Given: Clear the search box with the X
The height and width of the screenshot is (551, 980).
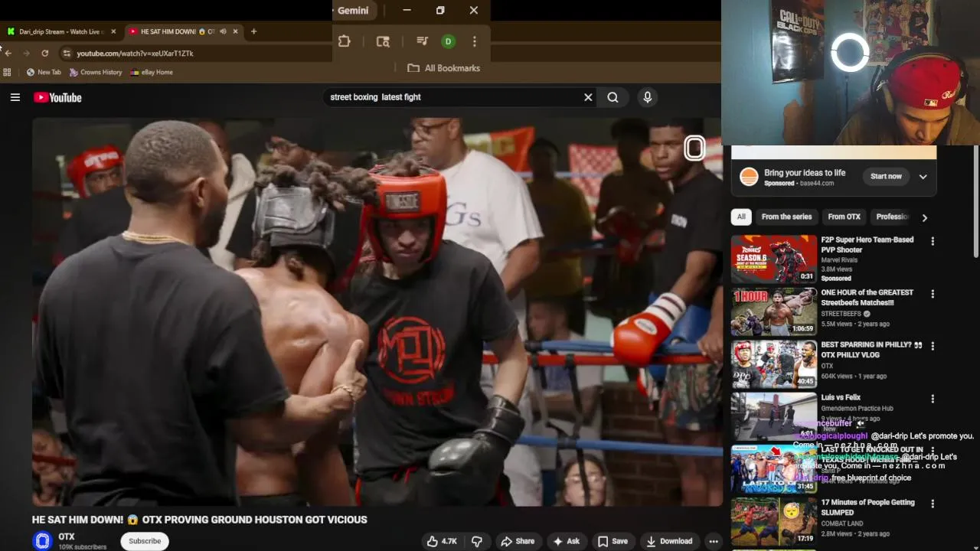Looking at the screenshot, I should point(588,97).
